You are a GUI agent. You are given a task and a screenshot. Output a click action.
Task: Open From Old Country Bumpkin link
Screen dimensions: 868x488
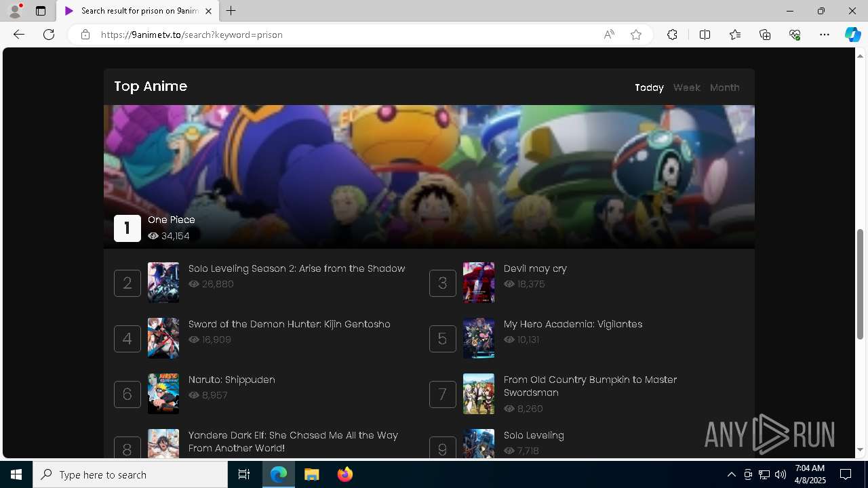pos(590,386)
